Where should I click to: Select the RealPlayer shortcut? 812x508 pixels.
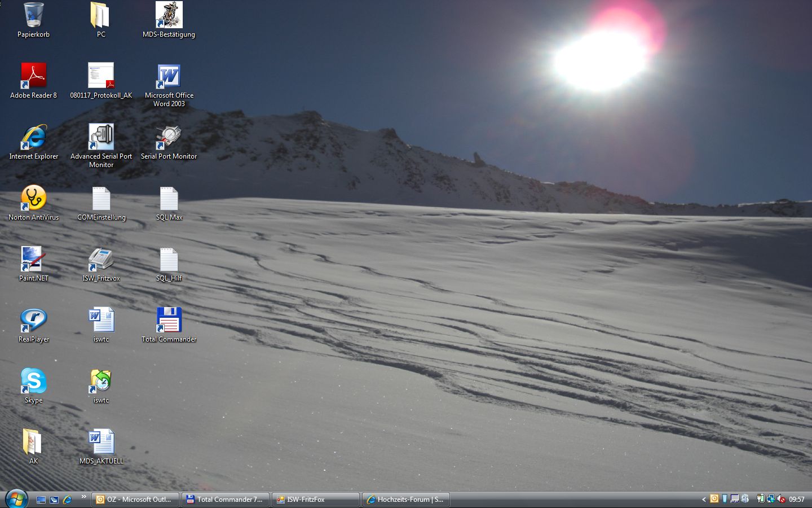(x=33, y=321)
